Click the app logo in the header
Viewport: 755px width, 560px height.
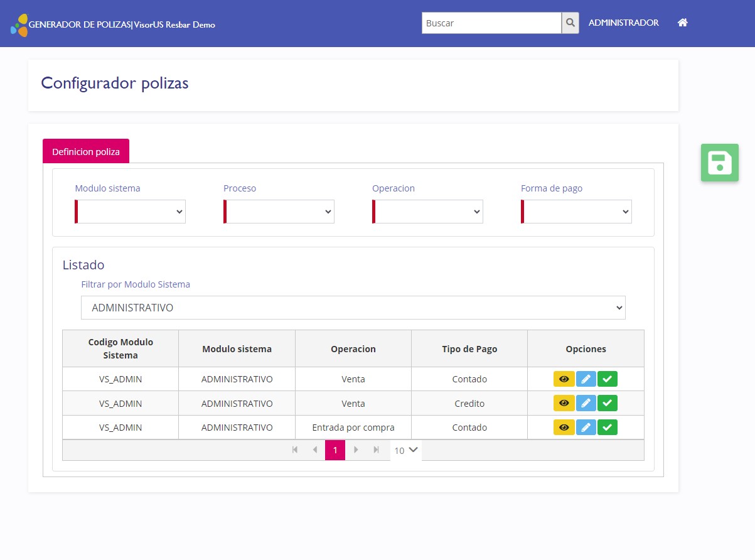pos(19,25)
